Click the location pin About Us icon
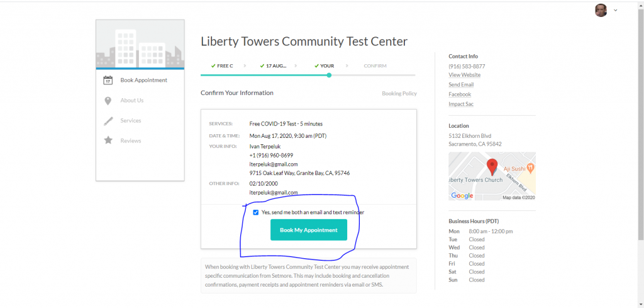644x308 pixels. [x=108, y=101]
